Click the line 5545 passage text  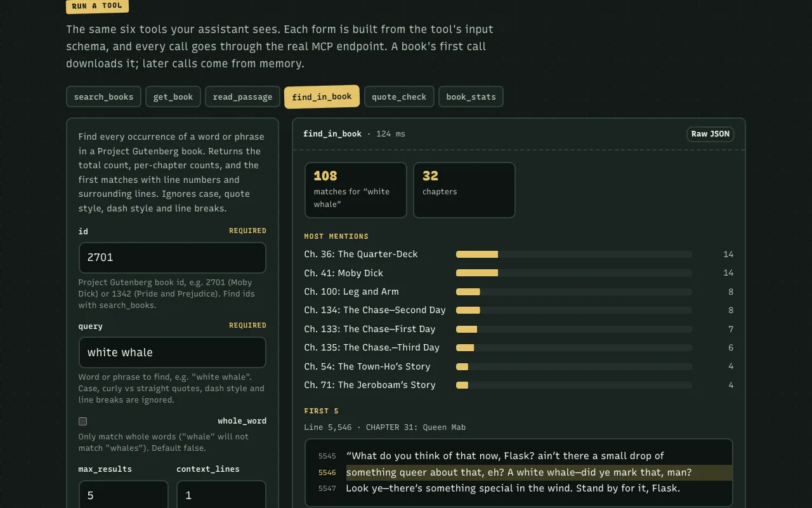[505, 456]
